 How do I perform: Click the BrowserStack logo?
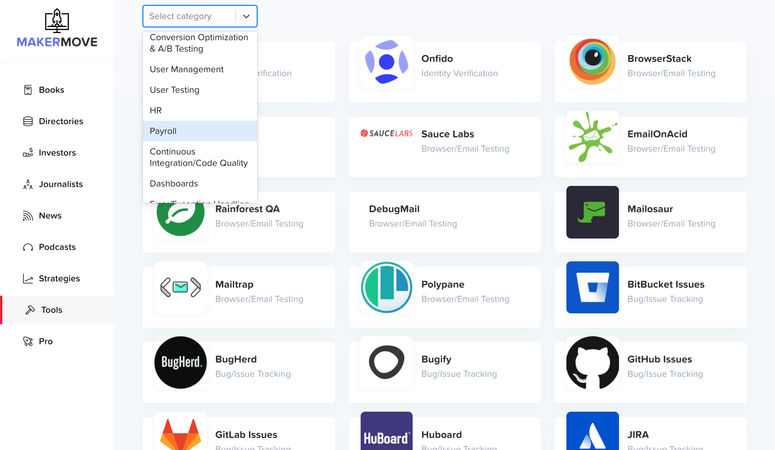592,62
